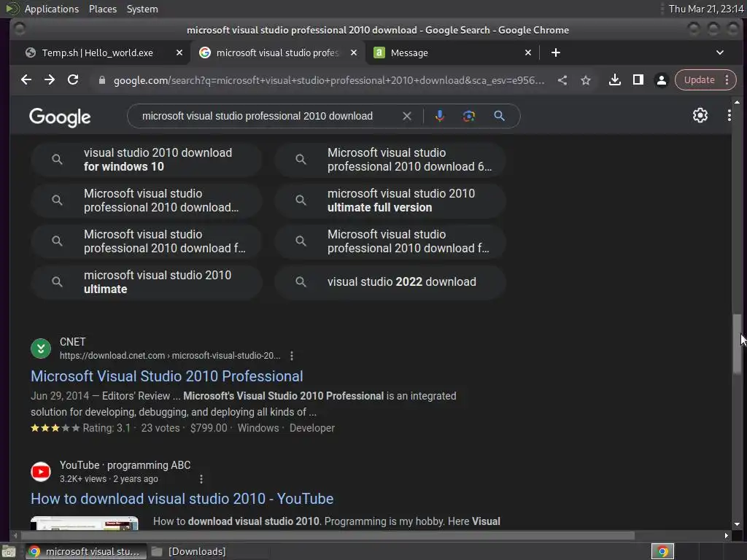This screenshot has width=747, height=560.
Task: Click show desktop icon in bottom panel
Action: [x=9, y=551]
